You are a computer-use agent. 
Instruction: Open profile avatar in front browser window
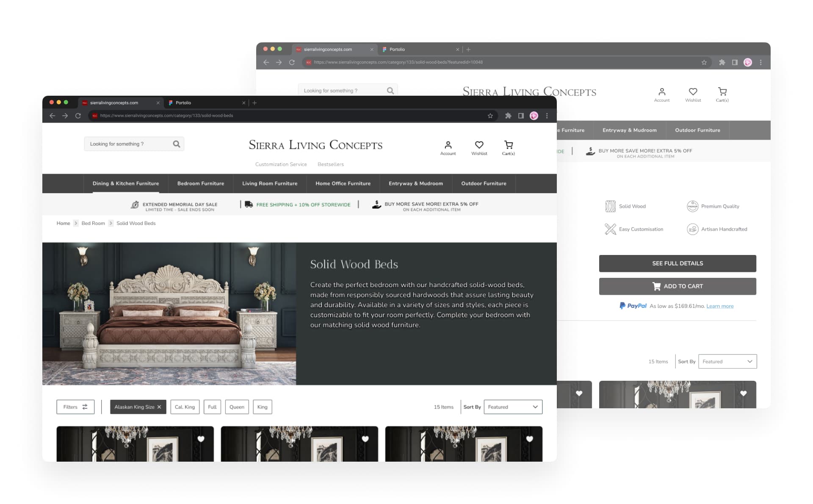pos(534,116)
